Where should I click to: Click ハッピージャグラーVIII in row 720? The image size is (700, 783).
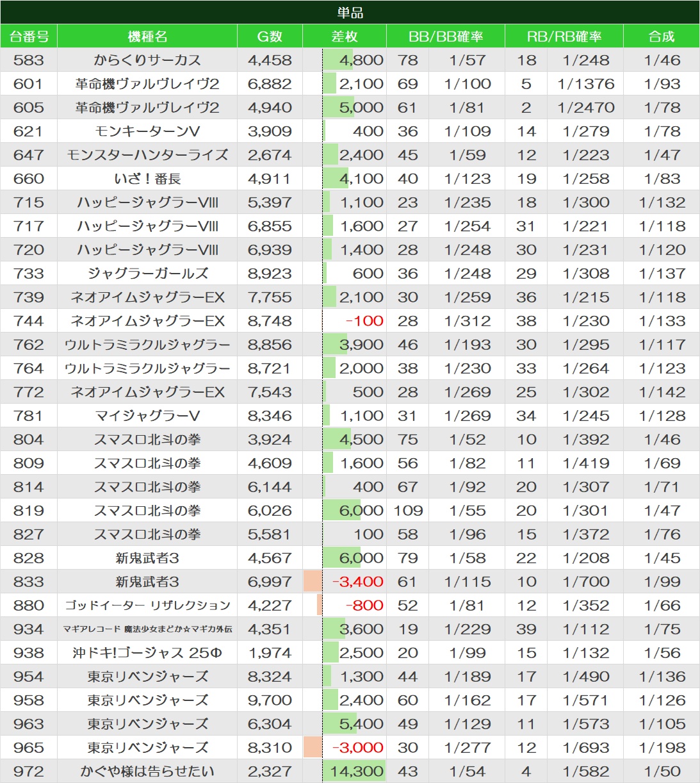[x=147, y=250]
